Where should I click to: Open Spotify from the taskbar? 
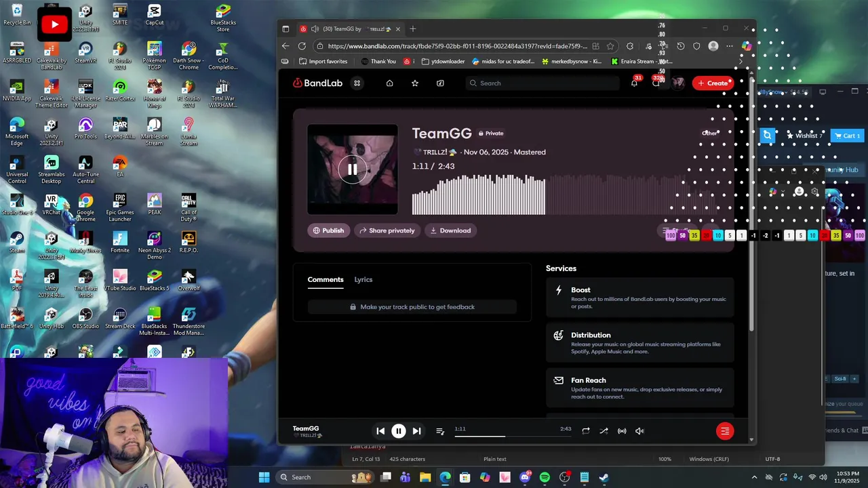[545, 477]
